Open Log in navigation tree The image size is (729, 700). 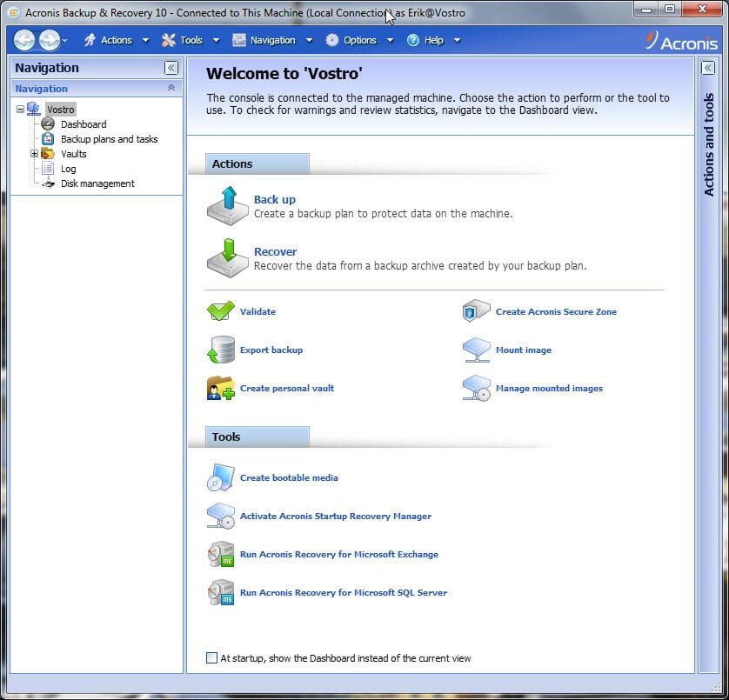coord(69,170)
